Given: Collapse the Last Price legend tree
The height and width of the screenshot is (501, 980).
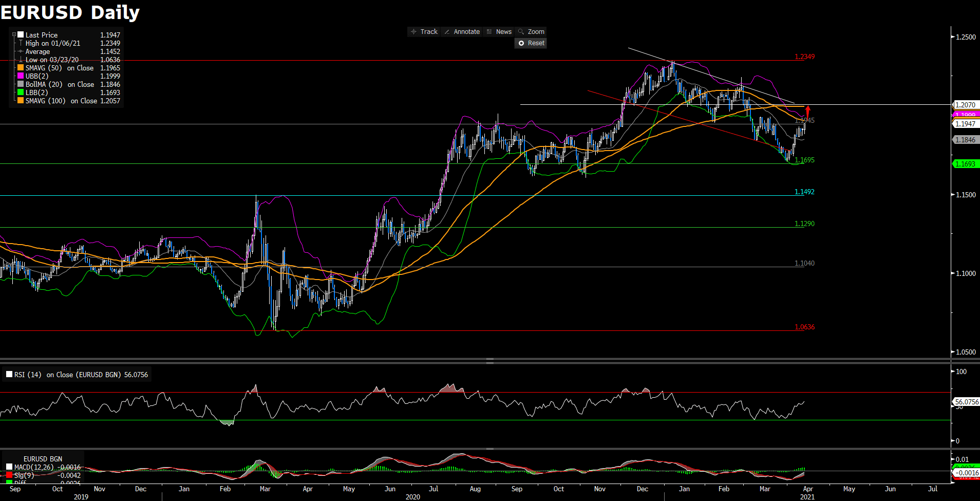Looking at the screenshot, I should point(14,34).
